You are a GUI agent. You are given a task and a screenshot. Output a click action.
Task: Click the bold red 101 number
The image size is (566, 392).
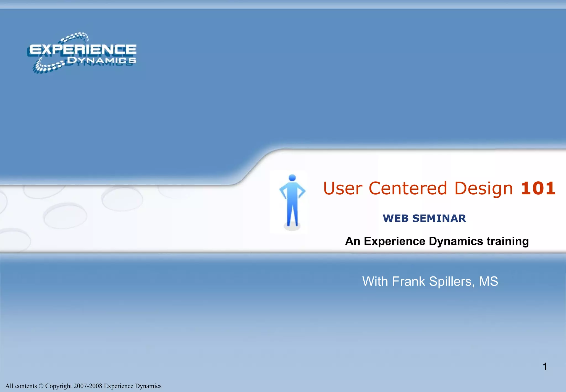pyautogui.click(x=538, y=188)
